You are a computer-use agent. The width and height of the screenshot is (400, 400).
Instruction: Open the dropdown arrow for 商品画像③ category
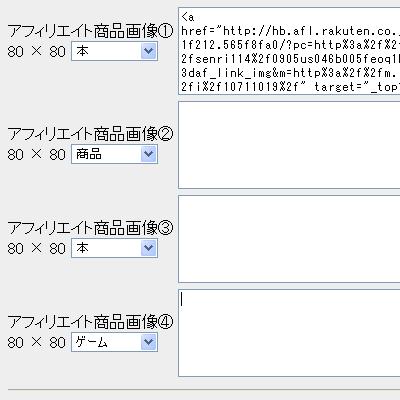[148, 248]
